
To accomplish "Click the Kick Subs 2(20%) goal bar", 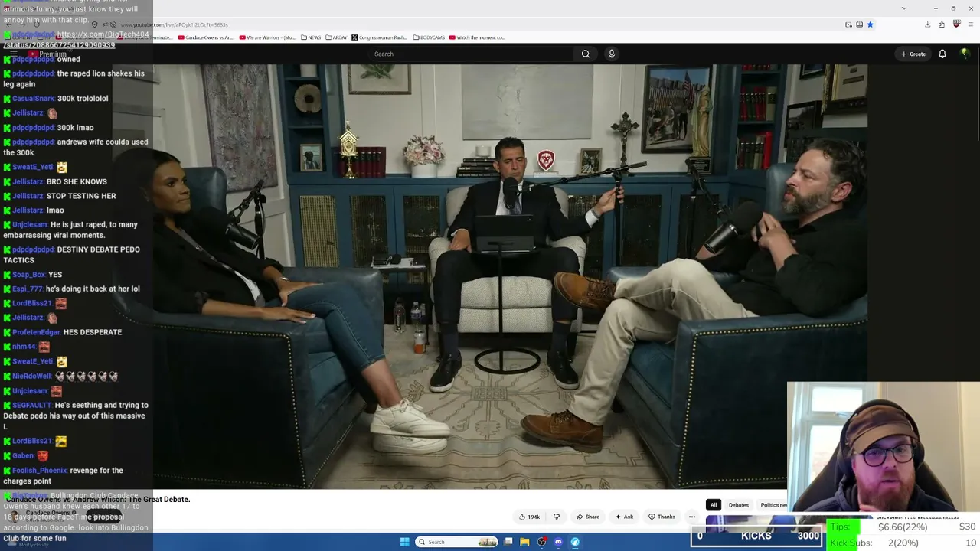I will pyautogui.click(x=904, y=543).
